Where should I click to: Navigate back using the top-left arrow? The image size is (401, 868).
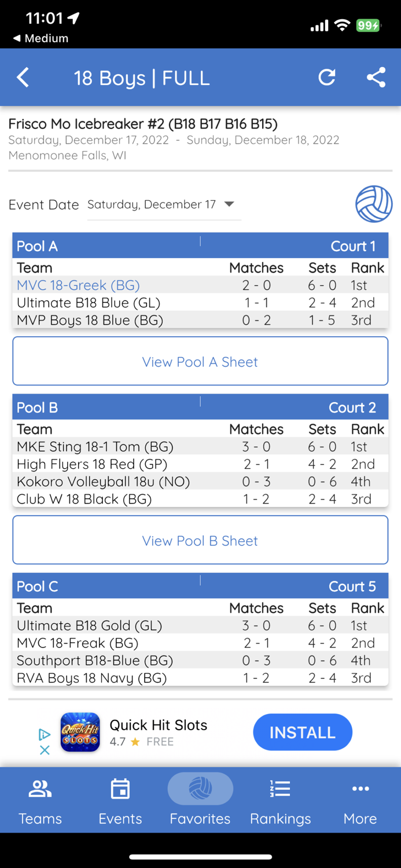(x=23, y=77)
